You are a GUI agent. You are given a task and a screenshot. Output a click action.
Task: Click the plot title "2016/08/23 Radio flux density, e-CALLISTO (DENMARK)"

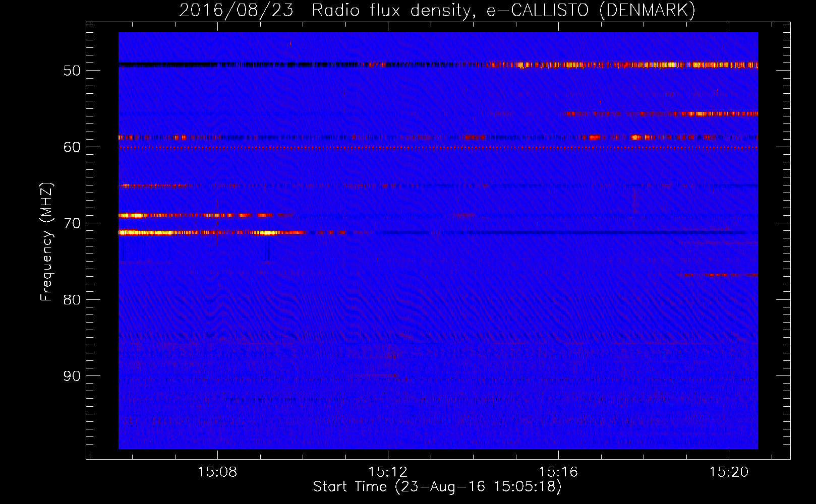click(437, 10)
